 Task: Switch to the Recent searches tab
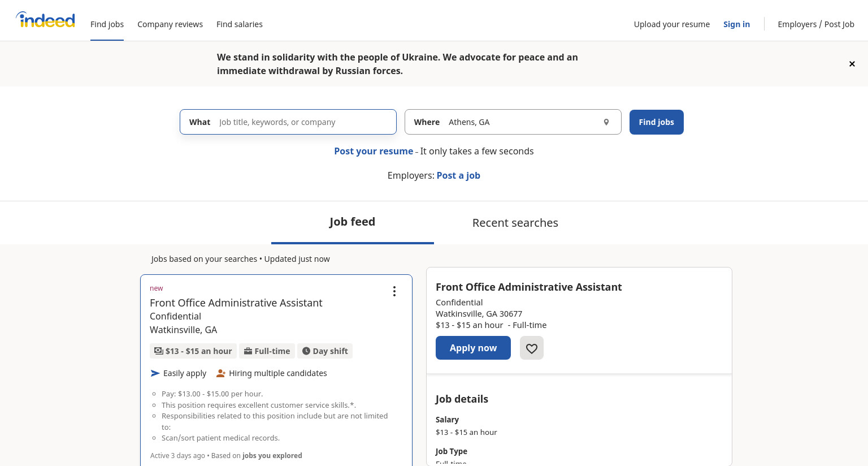click(515, 223)
